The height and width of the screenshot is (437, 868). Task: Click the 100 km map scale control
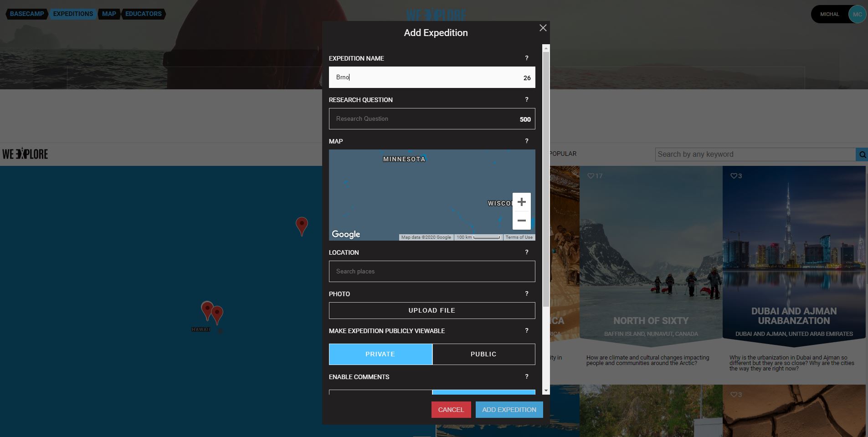click(x=478, y=237)
